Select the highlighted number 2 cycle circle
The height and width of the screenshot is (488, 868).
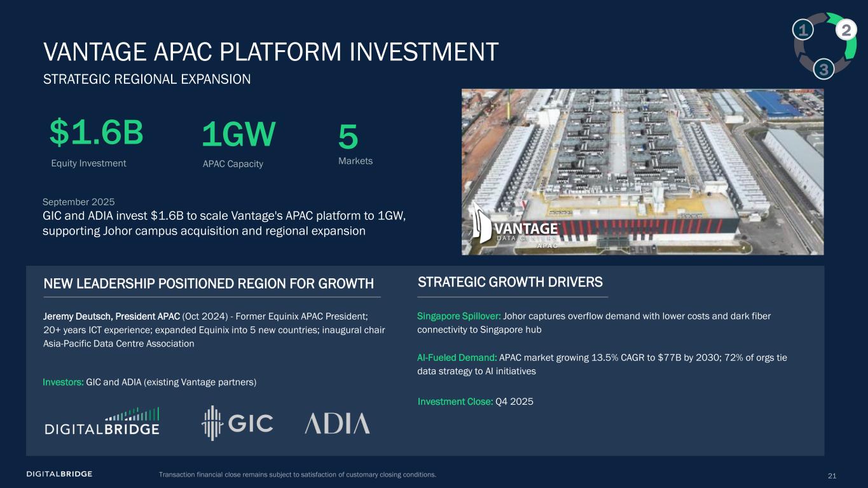coord(846,30)
